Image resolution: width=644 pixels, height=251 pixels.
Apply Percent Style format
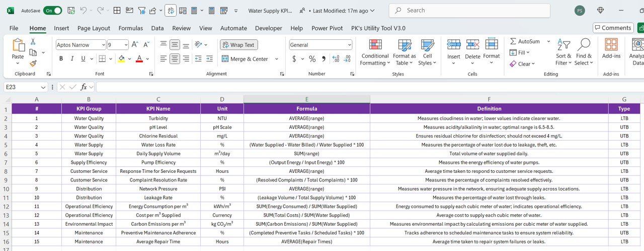[x=312, y=59]
